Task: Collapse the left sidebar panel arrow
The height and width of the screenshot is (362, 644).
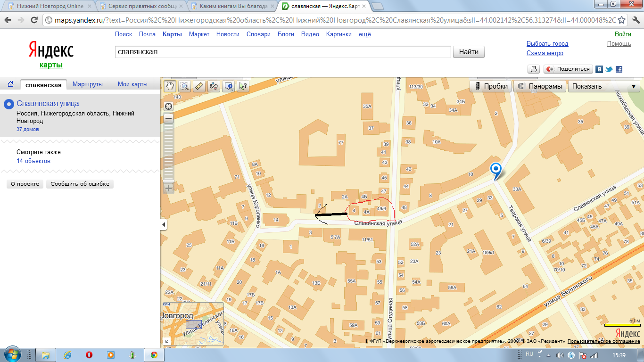Action: (x=164, y=225)
